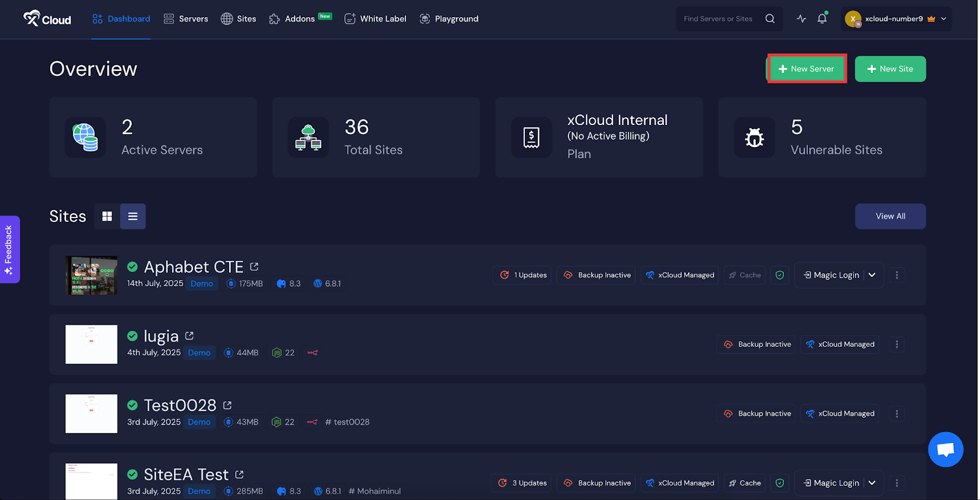
Task: Click the 5 Vulnerable Sites card
Action: click(822, 137)
